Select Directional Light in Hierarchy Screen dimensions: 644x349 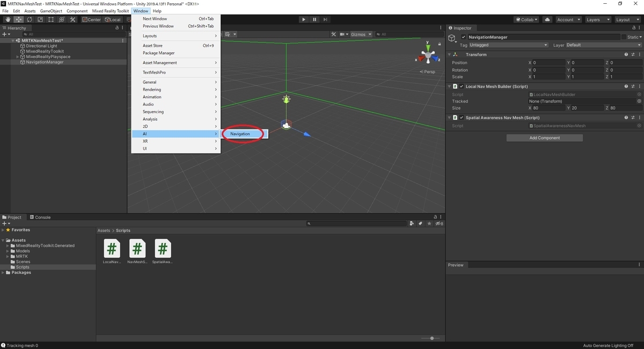click(41, 46)
